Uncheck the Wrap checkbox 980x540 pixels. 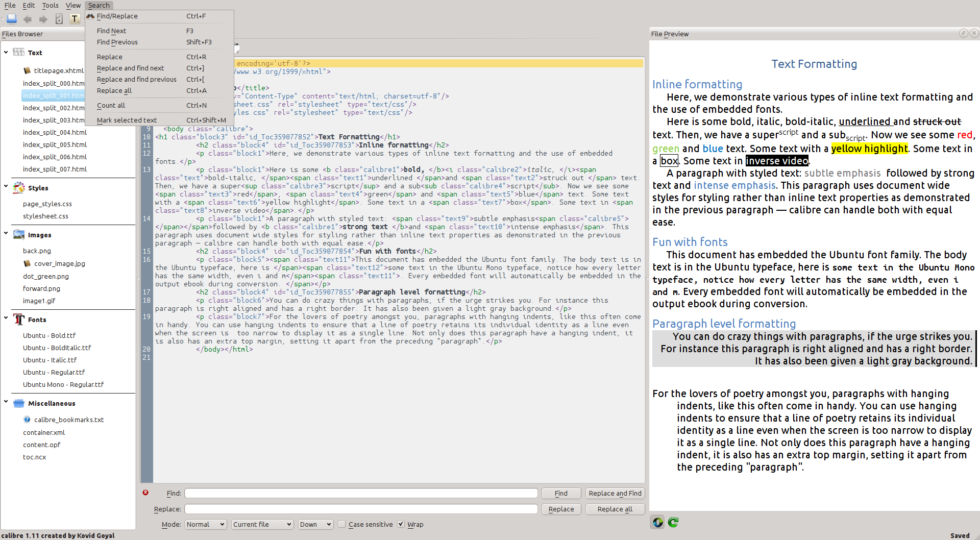tap(401, 524)
